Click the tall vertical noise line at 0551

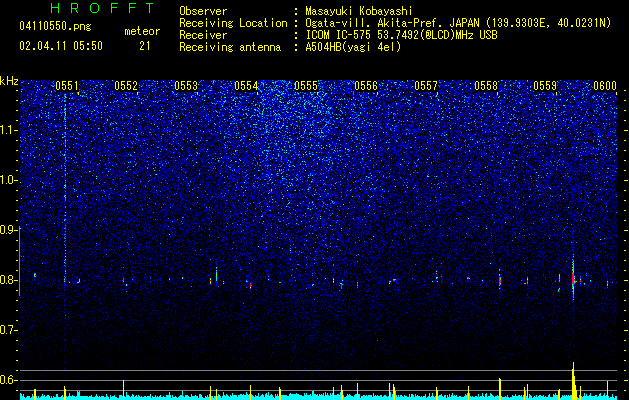(x=65, y=189)
